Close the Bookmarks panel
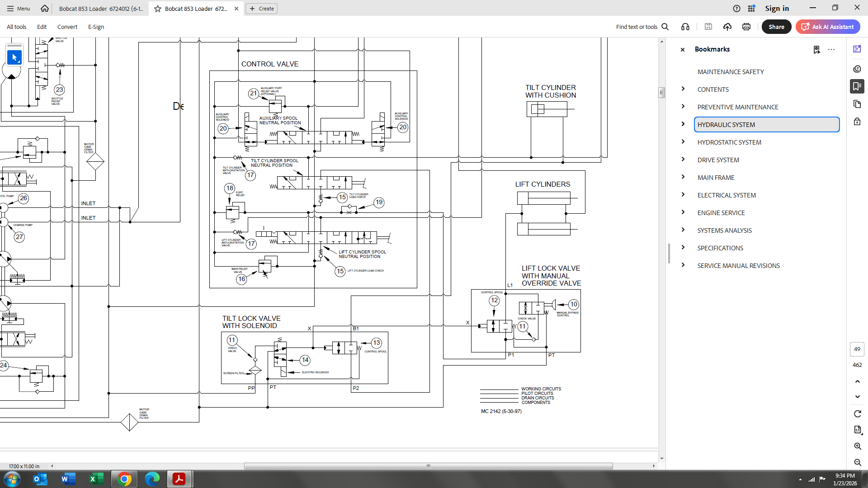The image size is (868, 488). pos(683,50)
